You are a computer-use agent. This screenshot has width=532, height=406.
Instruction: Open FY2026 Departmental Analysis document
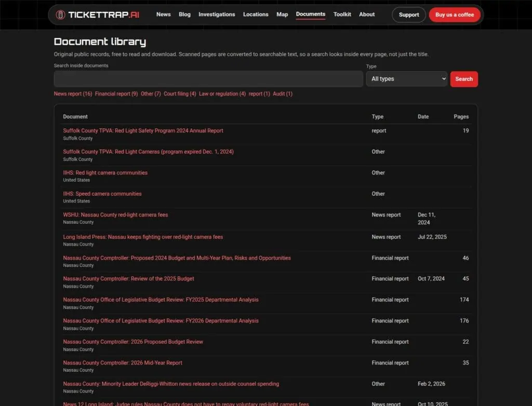[x=161, y=320]
